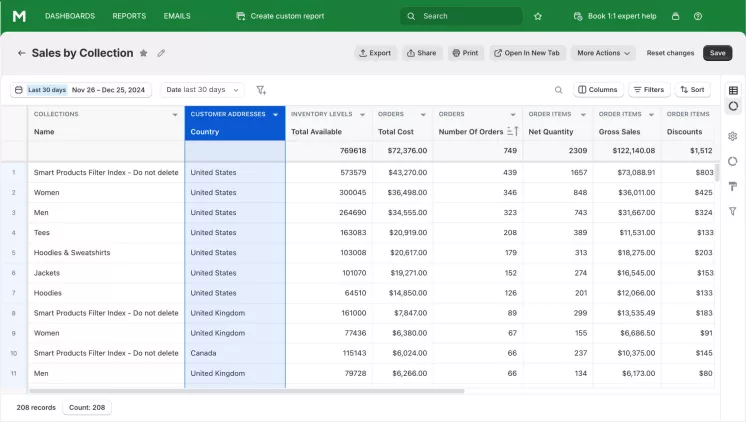Click the Count: 208 badge
The height and width of the screenshot is (422, 746).
87,407
